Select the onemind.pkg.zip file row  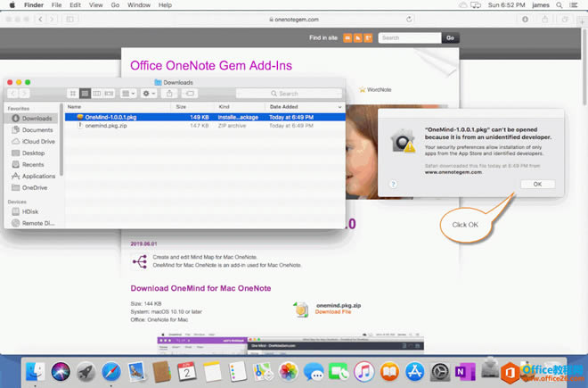(205, 126)
